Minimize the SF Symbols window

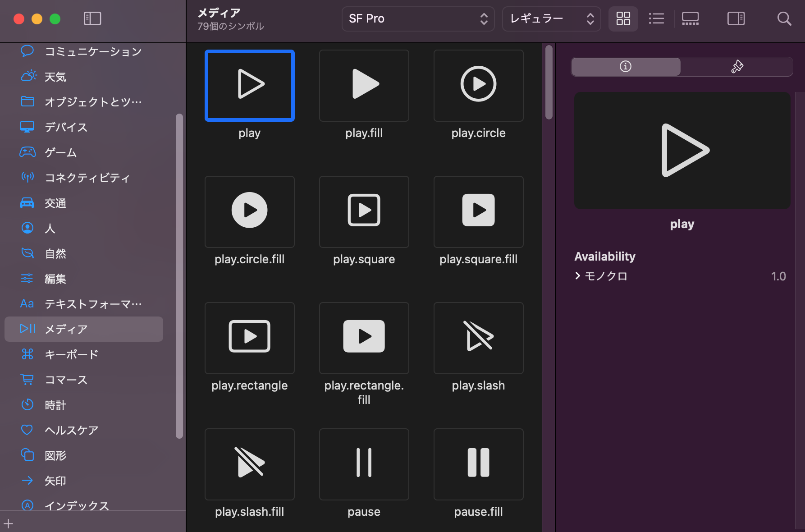37,18
